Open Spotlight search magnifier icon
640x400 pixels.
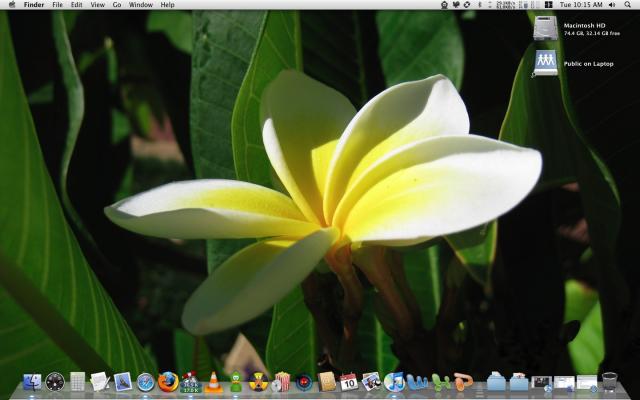[627, 5]
